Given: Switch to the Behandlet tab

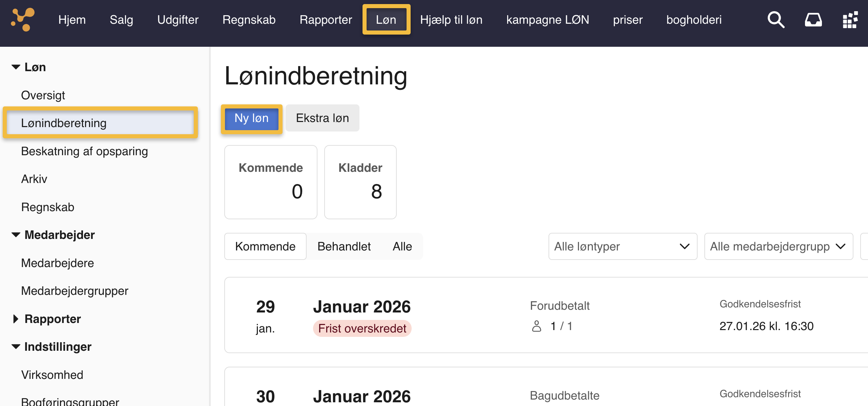Looking at the screenshot, I should coord(344,246).
